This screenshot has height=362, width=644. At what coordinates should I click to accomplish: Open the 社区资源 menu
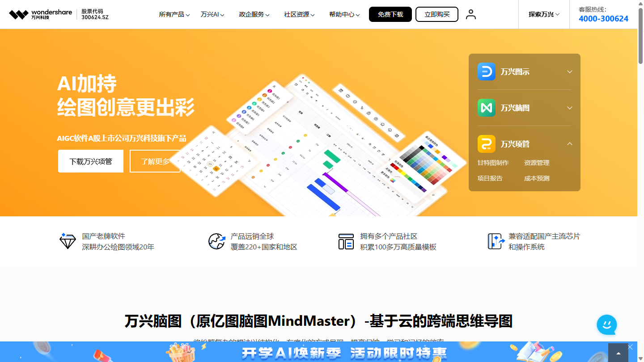pyautogui.click(x=299, y=14)
